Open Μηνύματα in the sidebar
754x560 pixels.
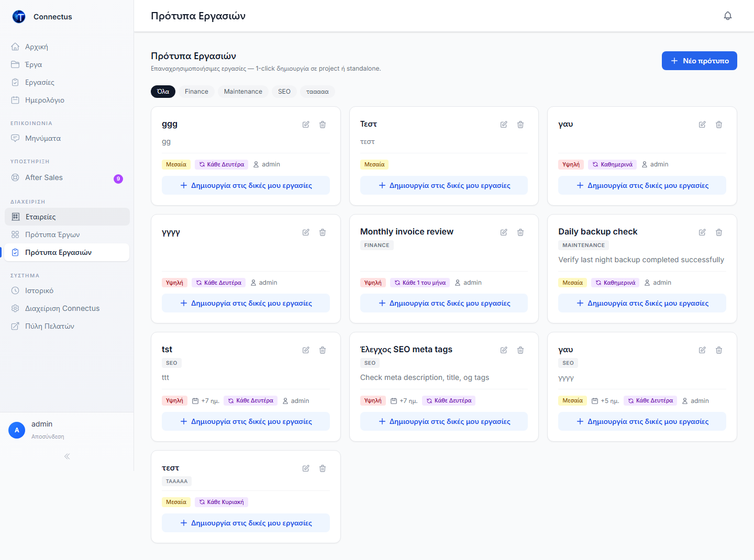tap(67, 138)
